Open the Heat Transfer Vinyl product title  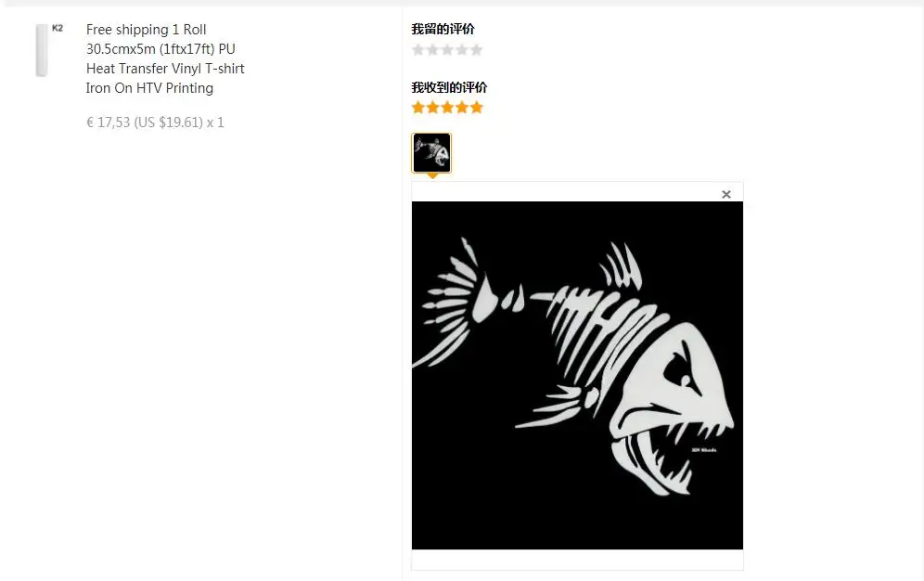(x=165, y=58)
